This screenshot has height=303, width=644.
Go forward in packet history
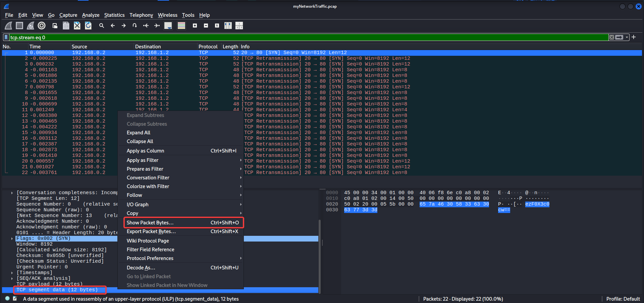(124, 26)
